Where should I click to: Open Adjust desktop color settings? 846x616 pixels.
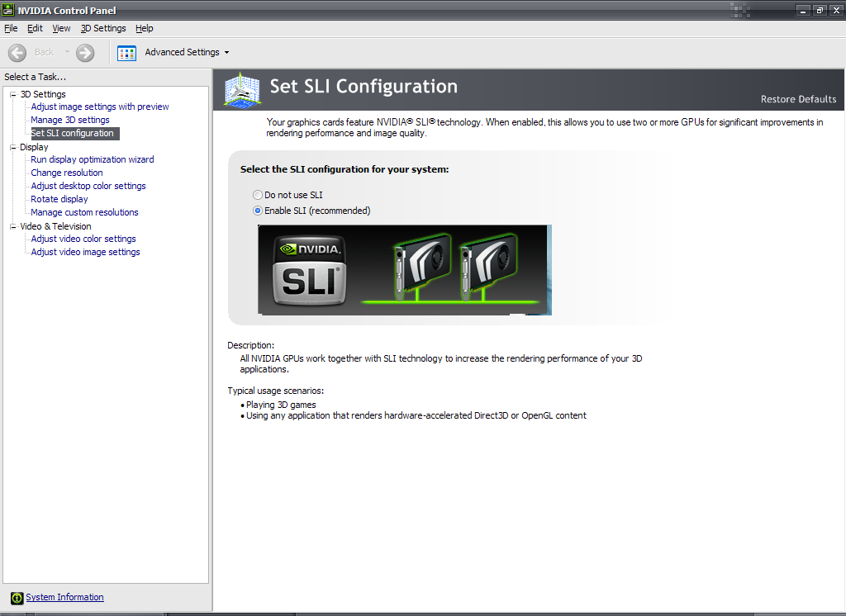click(x=88, y=186)
